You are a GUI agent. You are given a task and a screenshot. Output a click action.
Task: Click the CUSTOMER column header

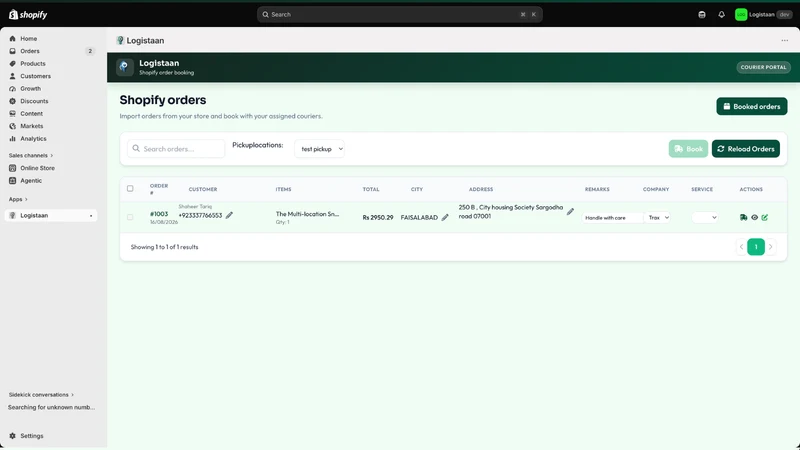point(203,189)
